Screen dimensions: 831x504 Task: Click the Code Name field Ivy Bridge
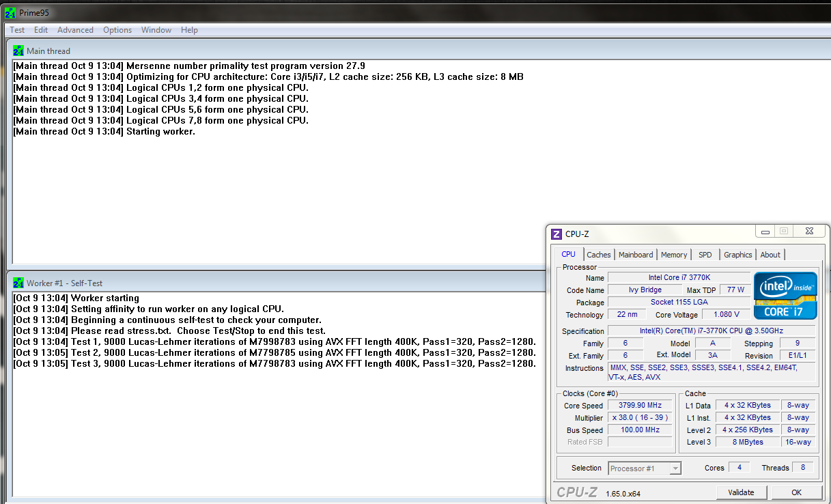pos(645,290)
